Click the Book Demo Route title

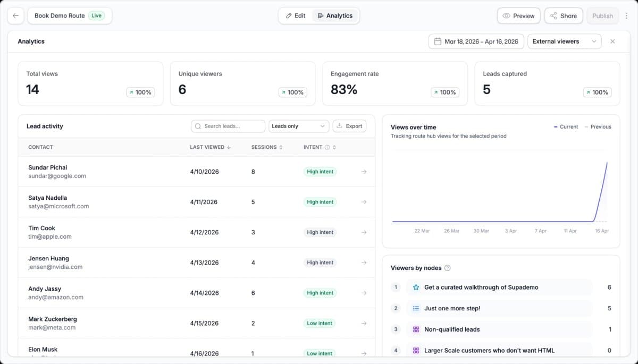pyautogui.click(x=60, y=16)
